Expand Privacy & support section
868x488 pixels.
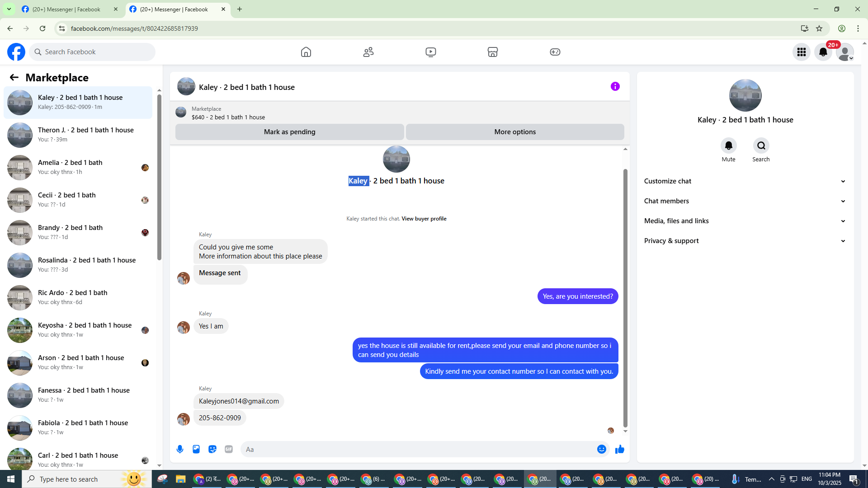[x=745, y=241]
